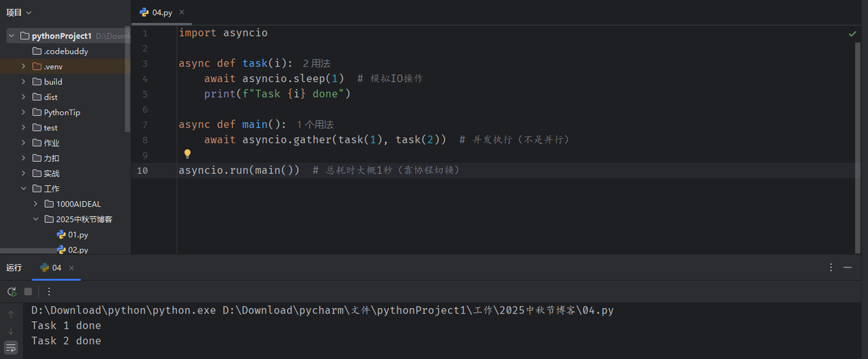This screenshot has height=359, width=868.
Task: Click Python icon on Run tab 04
Action: pyautogui.click(x=45, y=268)
